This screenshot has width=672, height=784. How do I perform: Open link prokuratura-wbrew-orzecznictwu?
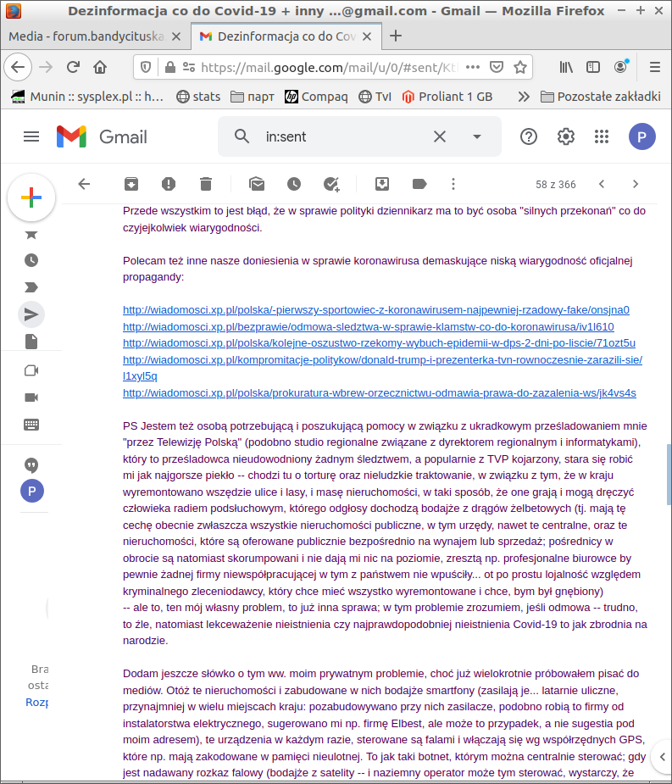tap(380, 393)
